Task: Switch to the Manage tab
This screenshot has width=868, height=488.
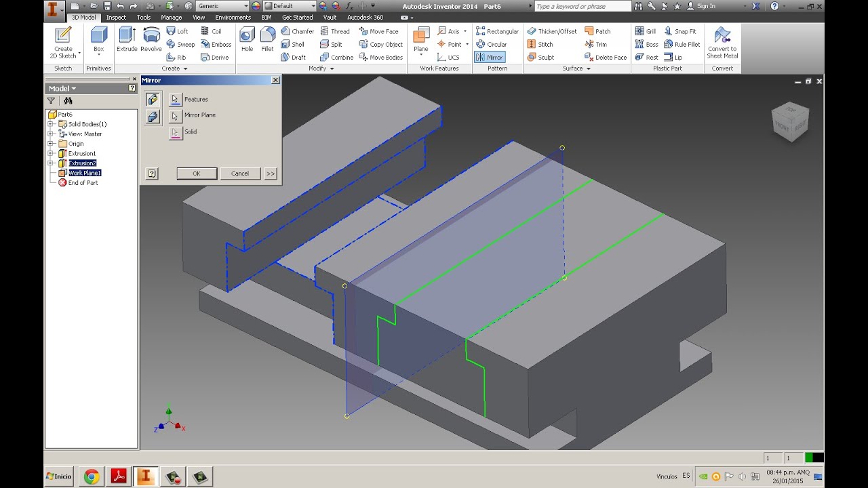Action: pos(172,18)
